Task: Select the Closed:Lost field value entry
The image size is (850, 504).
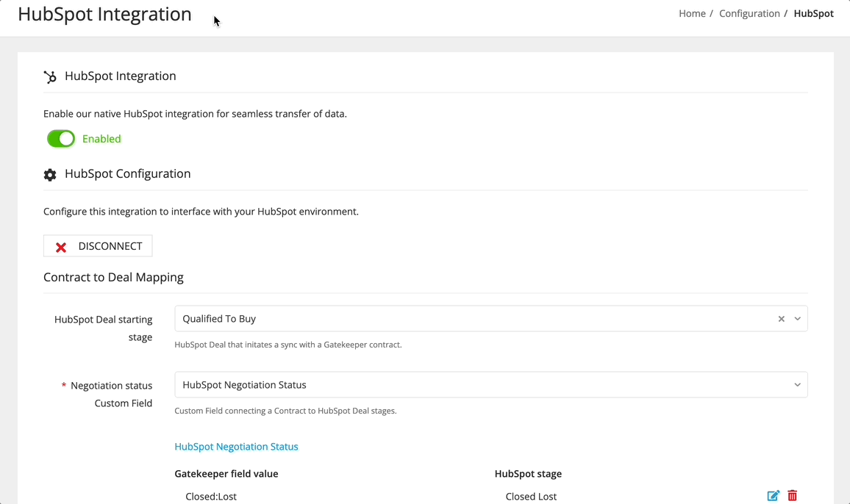Action: click(x=210, y=496)
